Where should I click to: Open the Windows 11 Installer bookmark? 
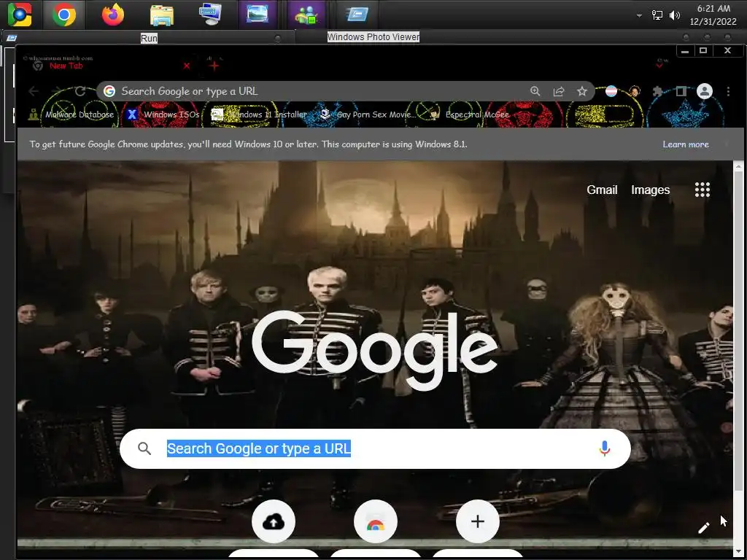(x=259, y=114)
